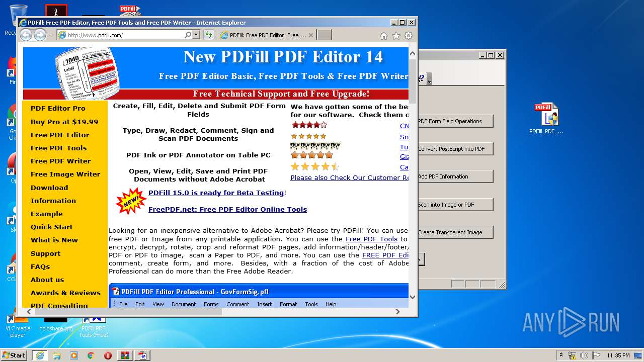Open What is New sidebar link
The height and width of the screenshot is (362, 644).
click(x=54, y=240)
